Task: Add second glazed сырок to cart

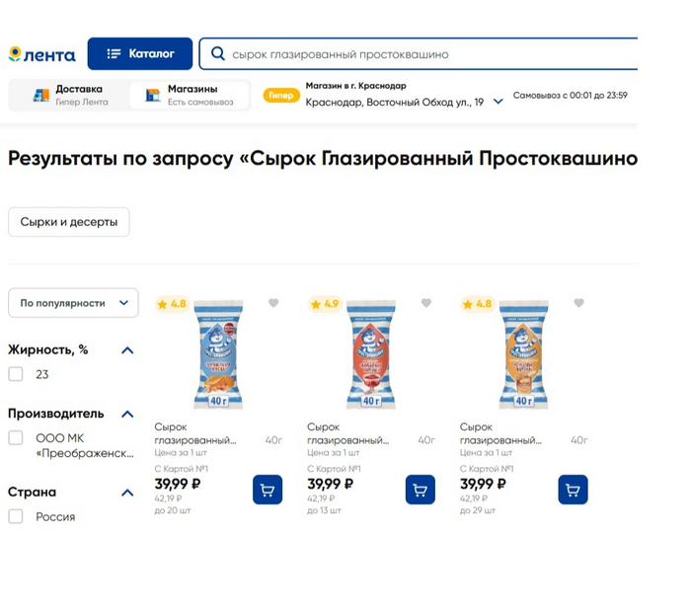Action: pos(420,490)
